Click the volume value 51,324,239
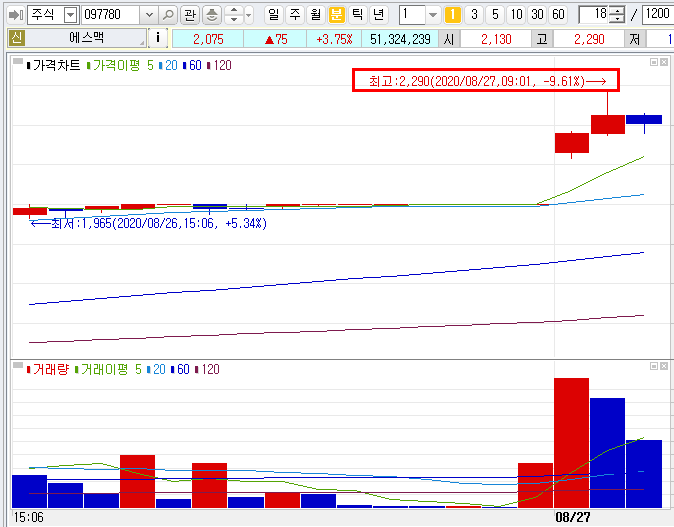The image size is (674, 527). click(x=400, y=39)
